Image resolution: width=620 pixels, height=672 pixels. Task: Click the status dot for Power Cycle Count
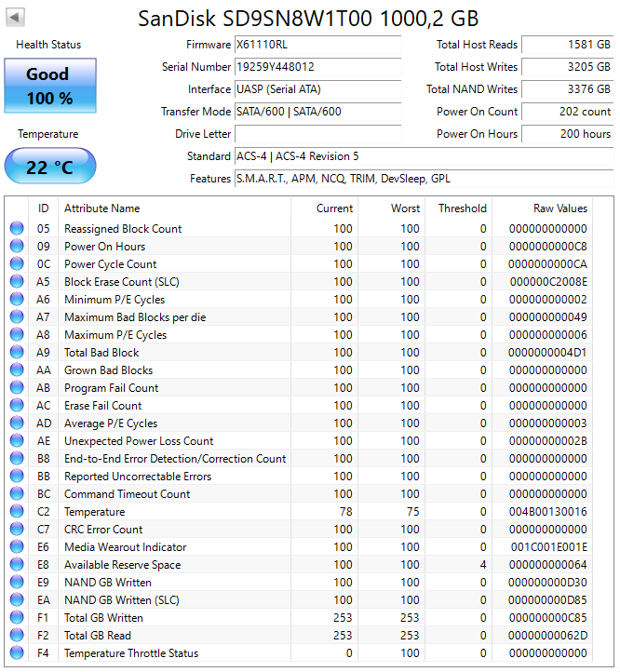click(x=17, y=263)
